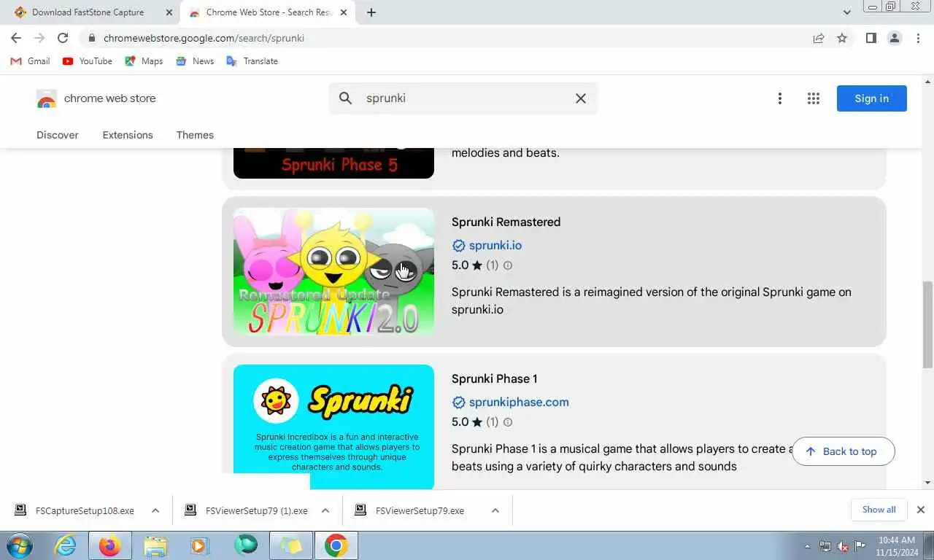The height and width of the screenshot is (560, 934).
Task: Open the FSCaptureSetup108.exe download
Action: tap(77, 510)
